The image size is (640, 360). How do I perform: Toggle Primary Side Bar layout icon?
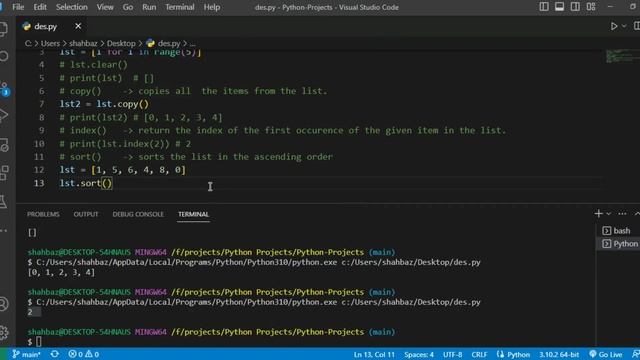(x=544, y=7)
